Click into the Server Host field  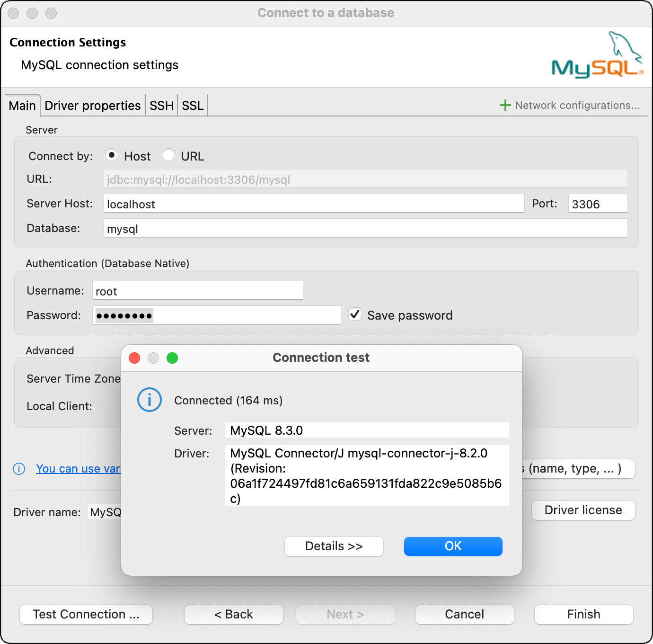pos(313,204)
